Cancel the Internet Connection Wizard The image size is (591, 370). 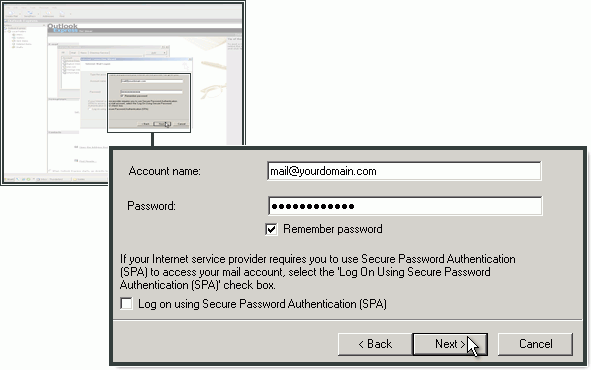(535, 344)
